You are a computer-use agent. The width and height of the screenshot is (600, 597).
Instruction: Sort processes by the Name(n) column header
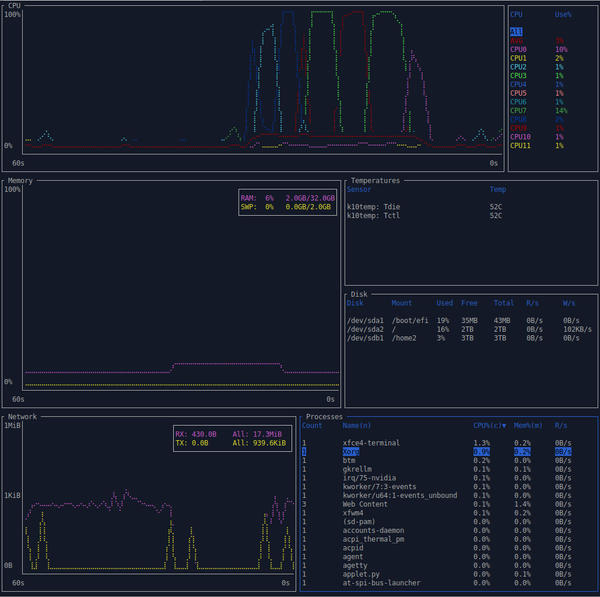point(356,426)
